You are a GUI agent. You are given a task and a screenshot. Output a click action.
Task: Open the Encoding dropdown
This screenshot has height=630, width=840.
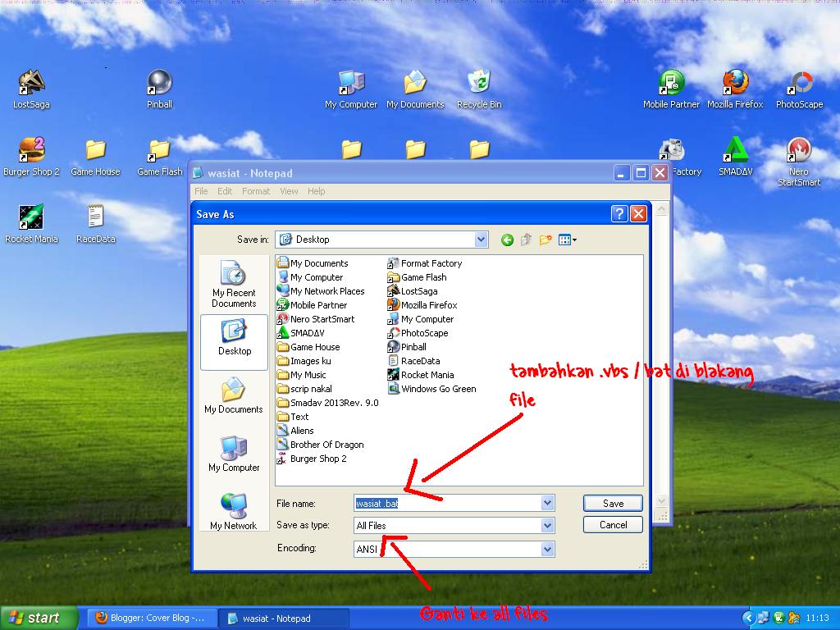[546, 548]
